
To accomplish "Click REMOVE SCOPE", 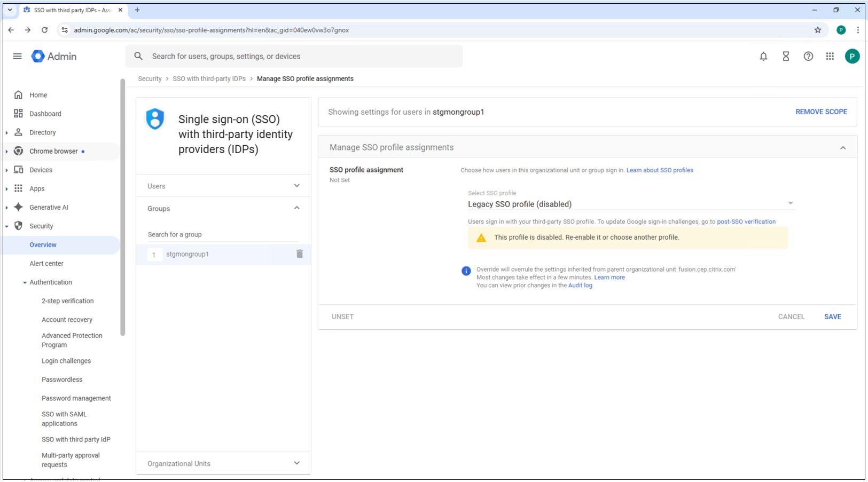I will pos(821,112).
